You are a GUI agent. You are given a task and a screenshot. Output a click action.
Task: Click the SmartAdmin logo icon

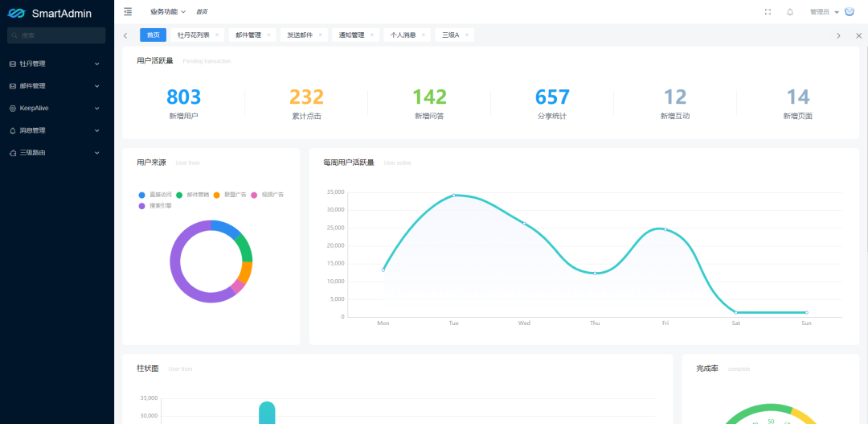17,13
